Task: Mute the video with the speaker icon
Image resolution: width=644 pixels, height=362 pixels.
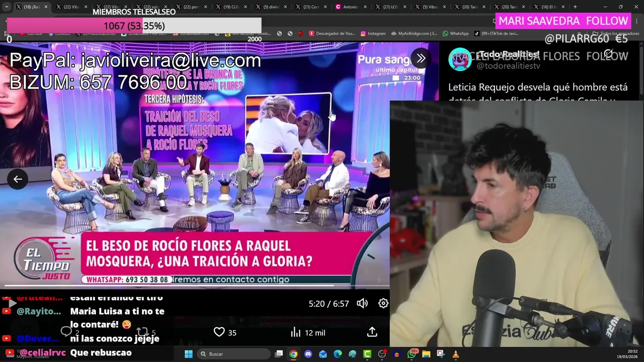Action: [362, 303]
